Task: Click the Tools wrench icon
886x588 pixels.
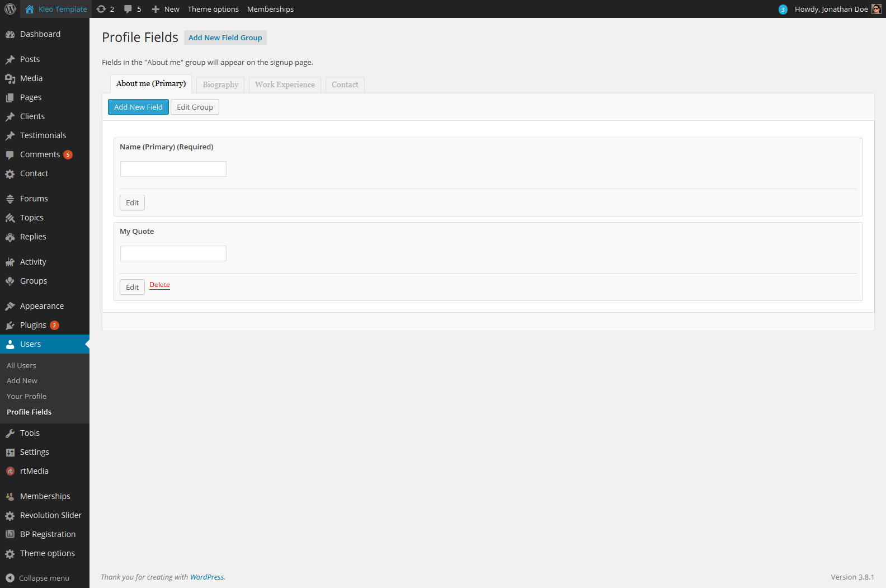Action: pyautogui.click(x=10, y=434)
